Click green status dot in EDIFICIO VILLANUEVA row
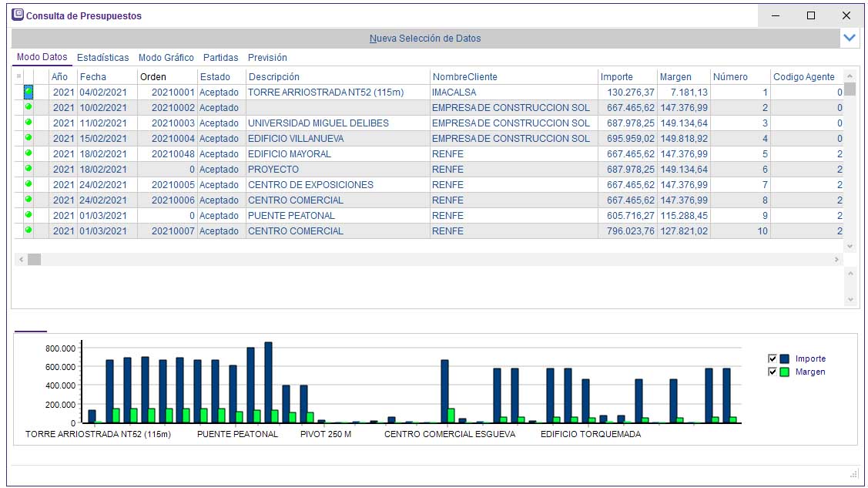Image resolution: width=868 pixels, height=488 pixels. tap(29, 138)
